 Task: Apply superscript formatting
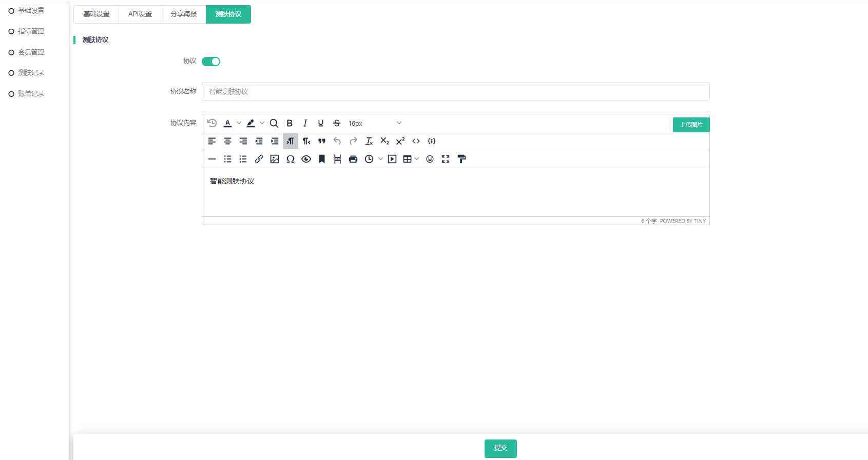(x=400, y=141)
